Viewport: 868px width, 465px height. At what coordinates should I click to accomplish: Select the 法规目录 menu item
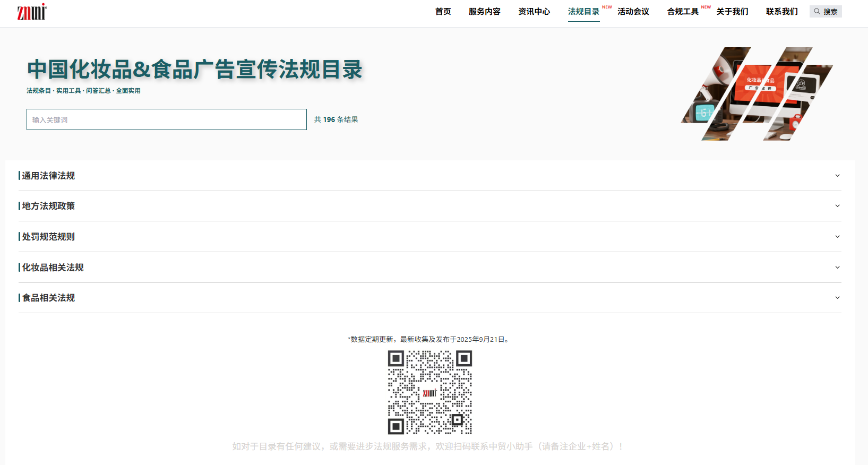click(x=583, y=11)
